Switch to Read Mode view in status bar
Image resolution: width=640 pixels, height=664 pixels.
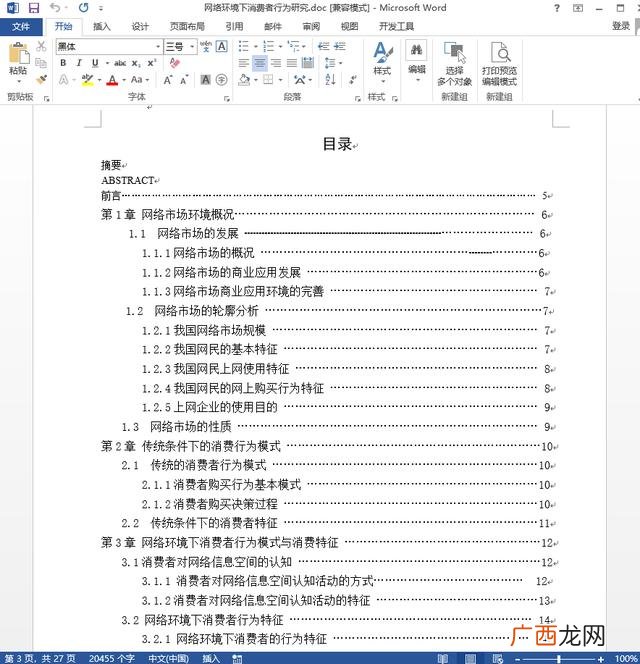pyautogui.click(x=443, y=658)
